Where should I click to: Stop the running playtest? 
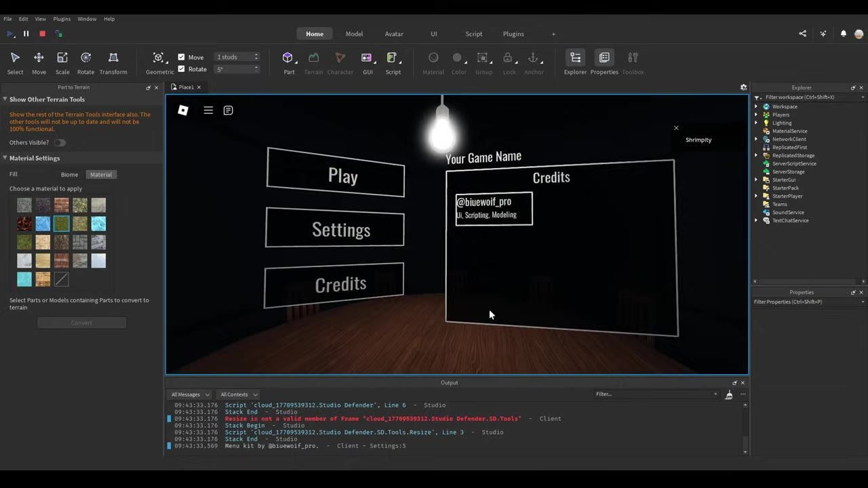pos(42,33)
